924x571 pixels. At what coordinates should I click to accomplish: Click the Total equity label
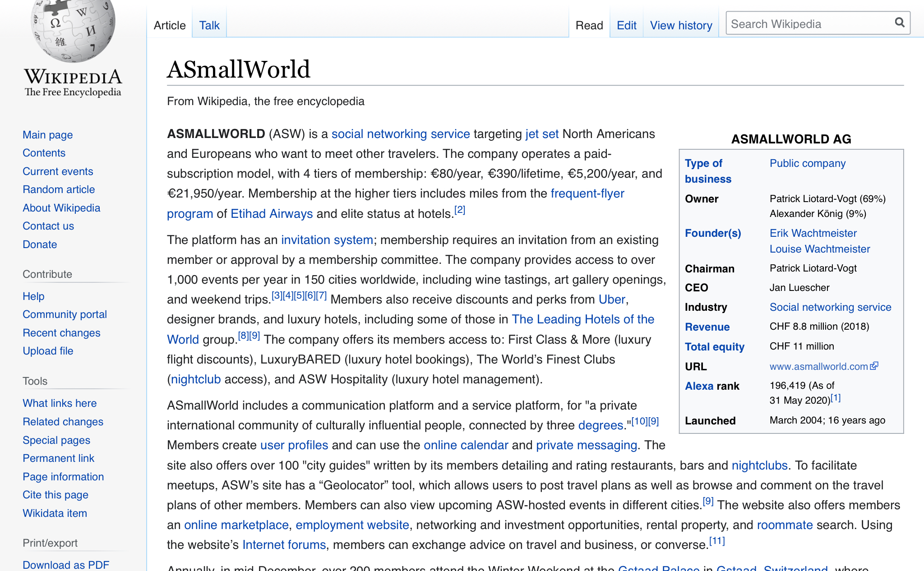click(x=715, y=347)
